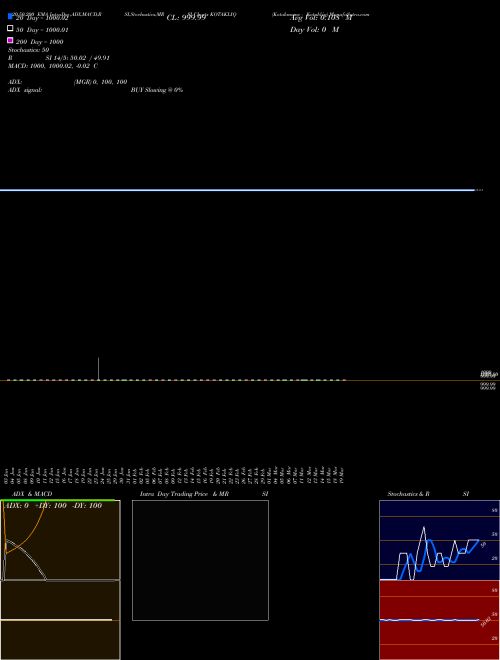500x660 pixels.
Task: Click the 'CL: 999.99' closing price text
Action: pos(186,18)
